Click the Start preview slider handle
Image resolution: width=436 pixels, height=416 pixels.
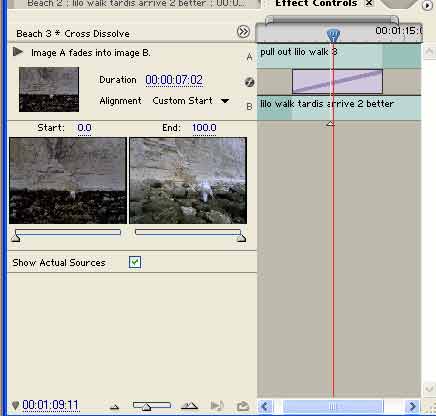pyautogui.click(x=16, y=238)
